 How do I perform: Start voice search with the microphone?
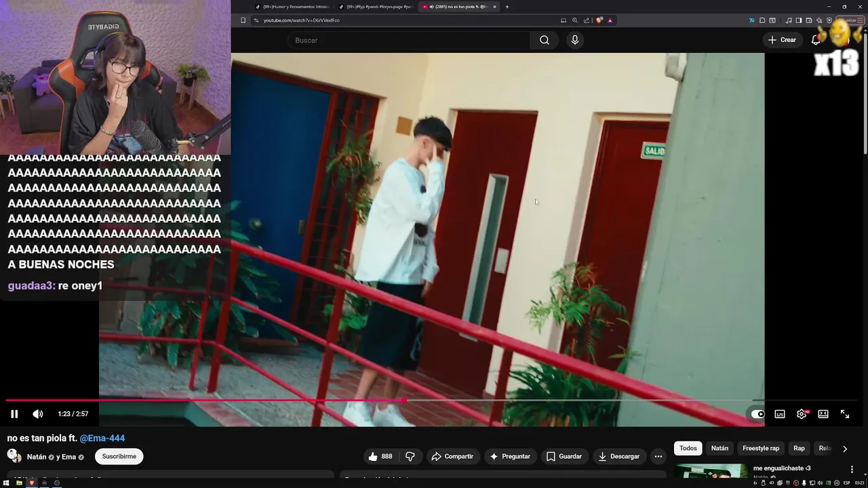point(575,40)
